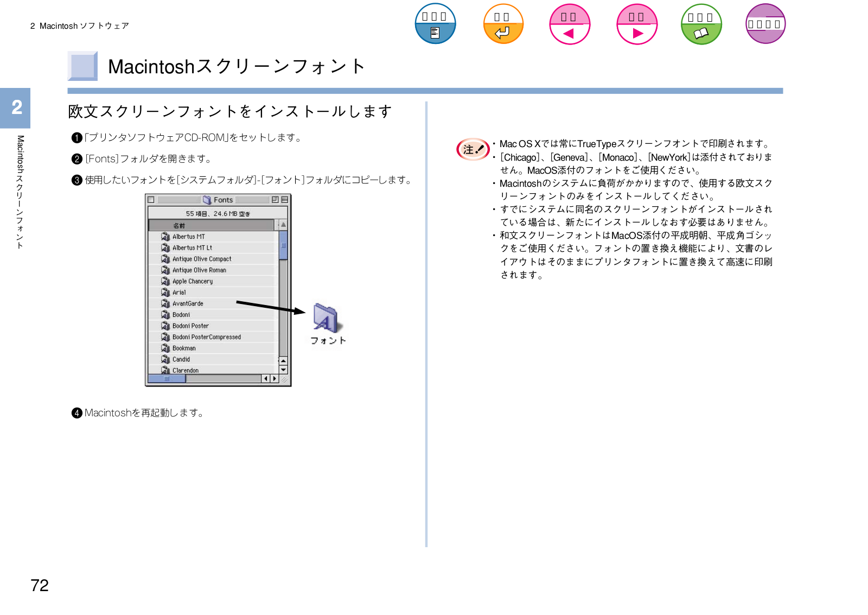Click the orange return-arrow navigation button

point(503,24)
